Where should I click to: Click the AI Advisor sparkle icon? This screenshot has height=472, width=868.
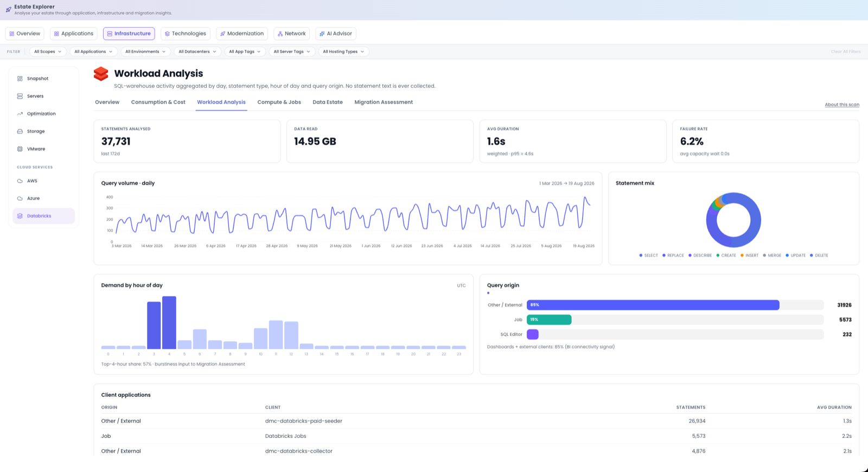point(322,34)
